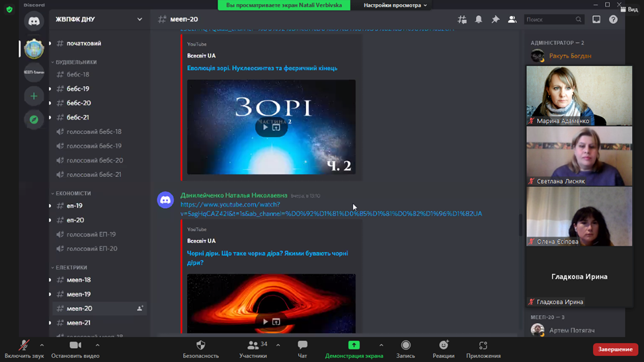
Task: Play the black hole video embed
Action: (265, 322)
